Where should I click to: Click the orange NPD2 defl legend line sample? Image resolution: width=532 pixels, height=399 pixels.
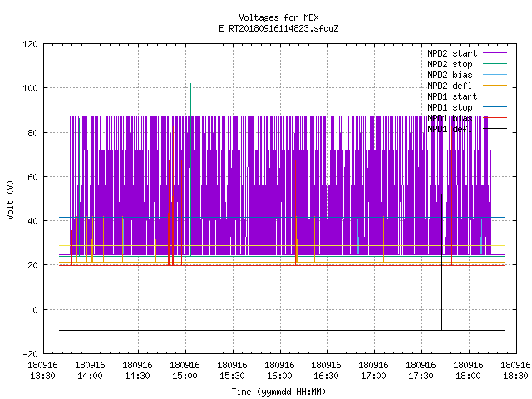[x=495, y=85]
